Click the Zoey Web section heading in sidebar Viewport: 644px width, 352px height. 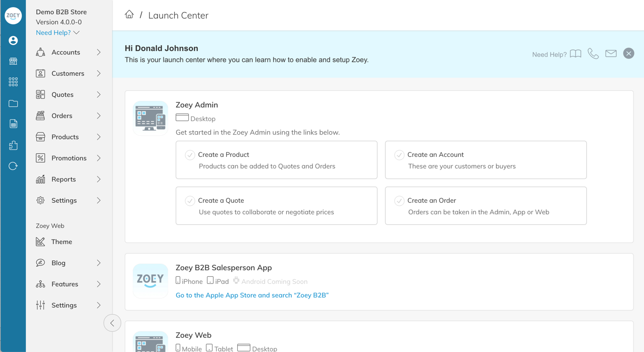[x=50, y=226]
